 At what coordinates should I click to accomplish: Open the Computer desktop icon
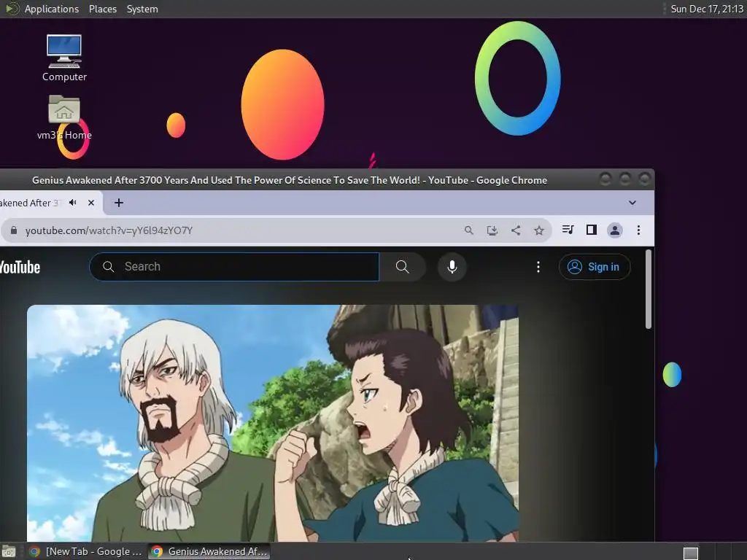(64, 58)
